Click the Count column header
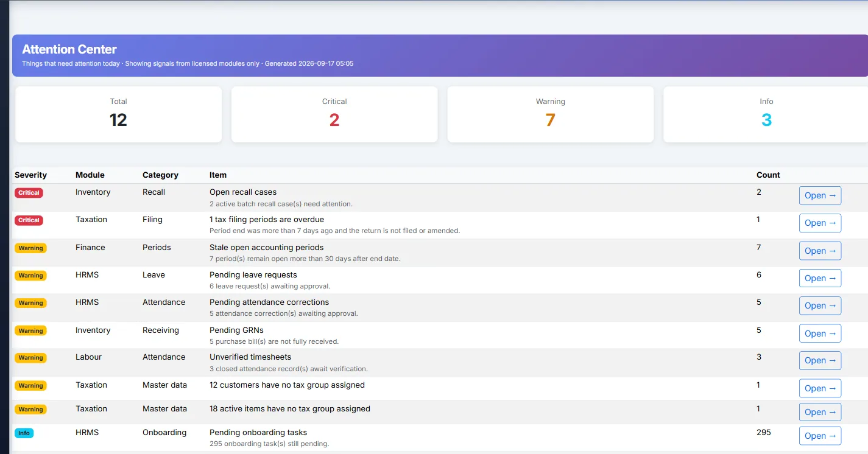868x454 pixels. pos(768,175)
